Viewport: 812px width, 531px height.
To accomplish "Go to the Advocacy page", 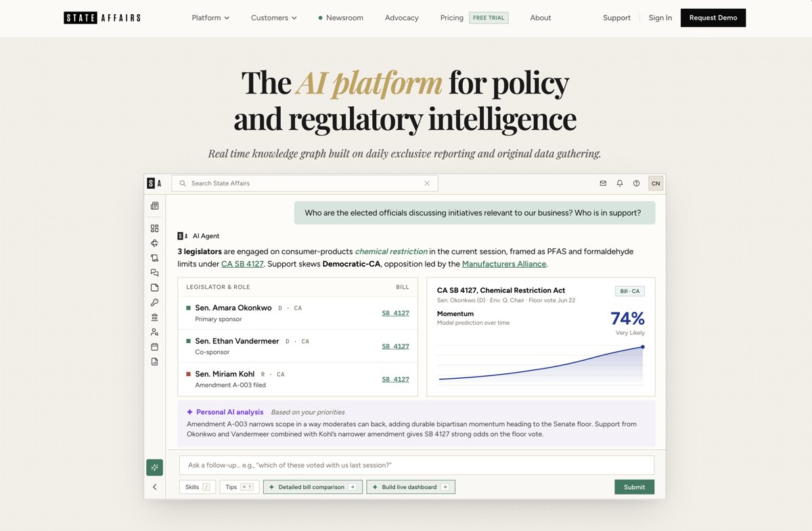I will point(402,18).
